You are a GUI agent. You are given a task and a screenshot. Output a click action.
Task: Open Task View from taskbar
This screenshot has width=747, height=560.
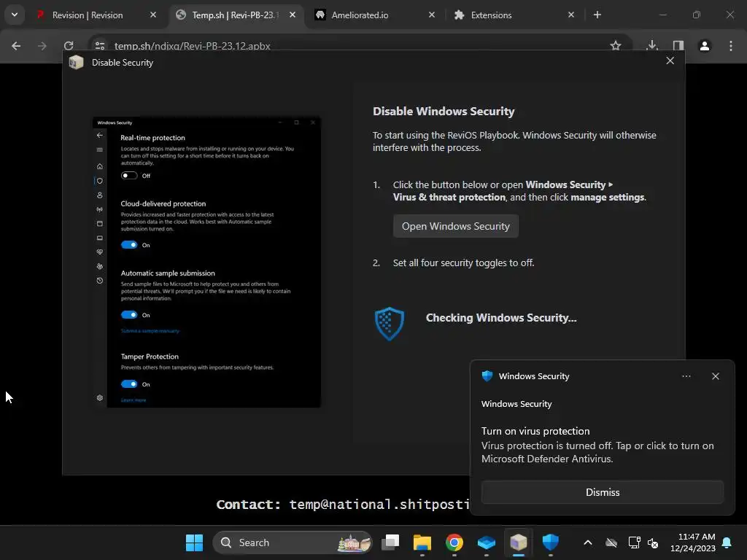(x=390, y=542)
